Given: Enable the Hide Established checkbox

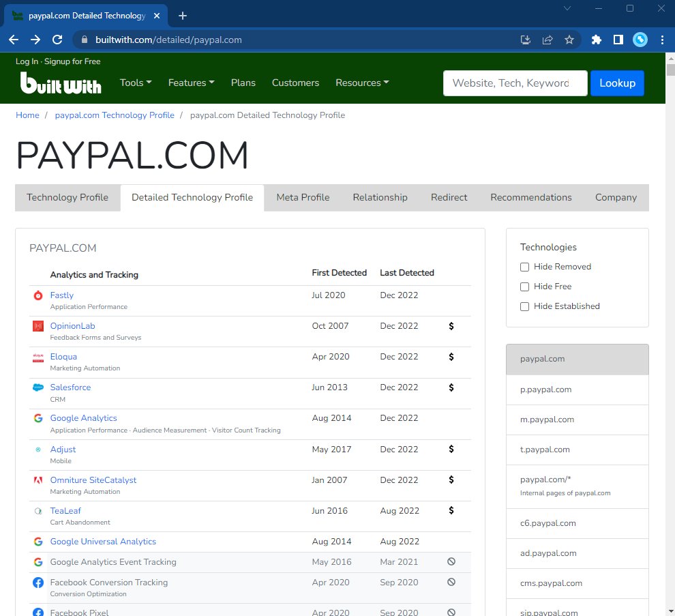Looking at the screenshot, I should 524,307.
